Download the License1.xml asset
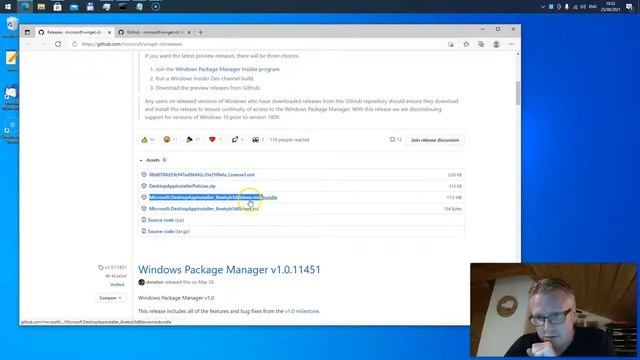The height and width of the screenshot is (360, 640). [202, 175]
